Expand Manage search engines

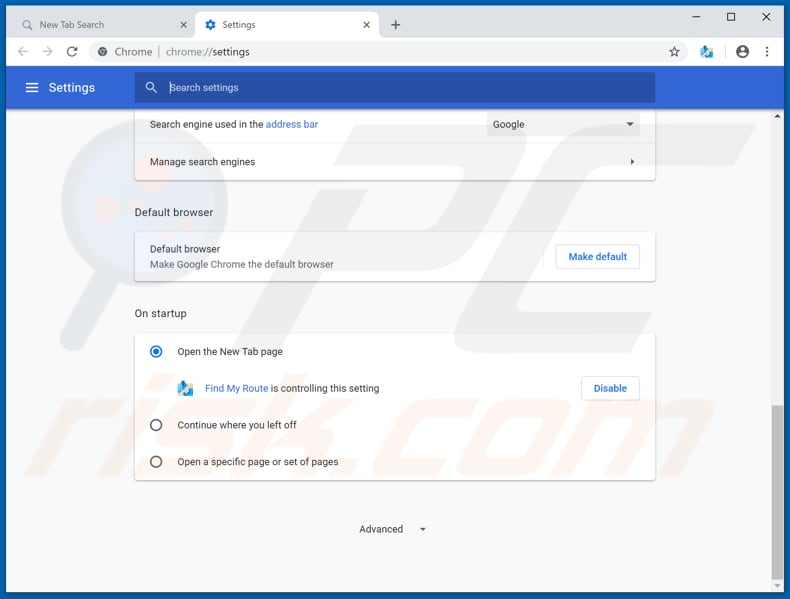[394, 162]
